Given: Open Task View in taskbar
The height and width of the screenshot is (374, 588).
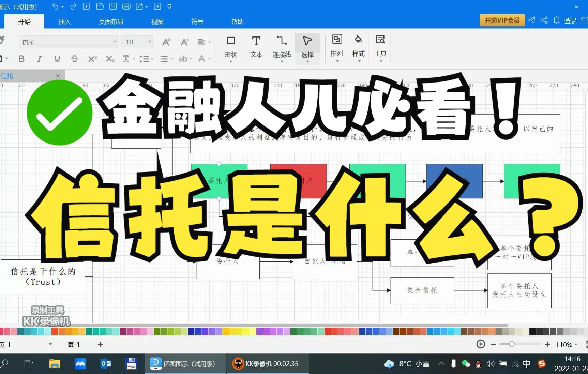Looking at the screenshot, I should pyautogui.click(x=28, y=364).
